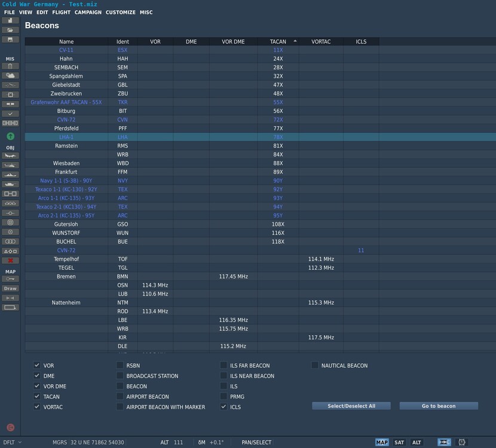Viewport: 496px width, 448px height.
Task: Click the three linked boxes icon
Action: tap(10, 123)
